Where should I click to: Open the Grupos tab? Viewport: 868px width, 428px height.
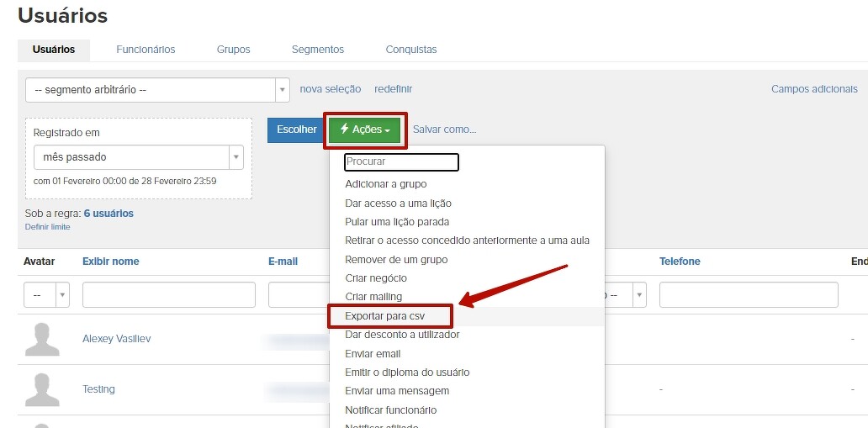click(233, 50)
